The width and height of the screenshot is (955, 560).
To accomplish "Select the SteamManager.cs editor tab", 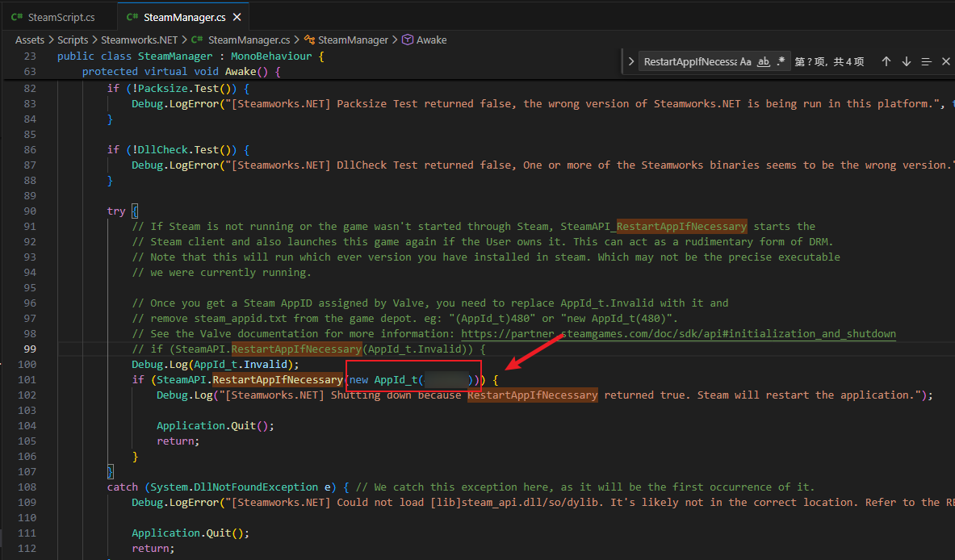I will 184,17.
